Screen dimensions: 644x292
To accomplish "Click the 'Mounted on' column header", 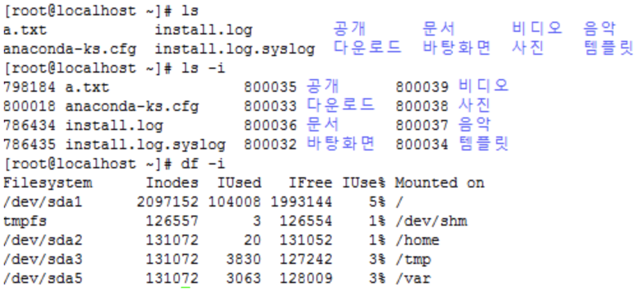I will coord(440,183).
